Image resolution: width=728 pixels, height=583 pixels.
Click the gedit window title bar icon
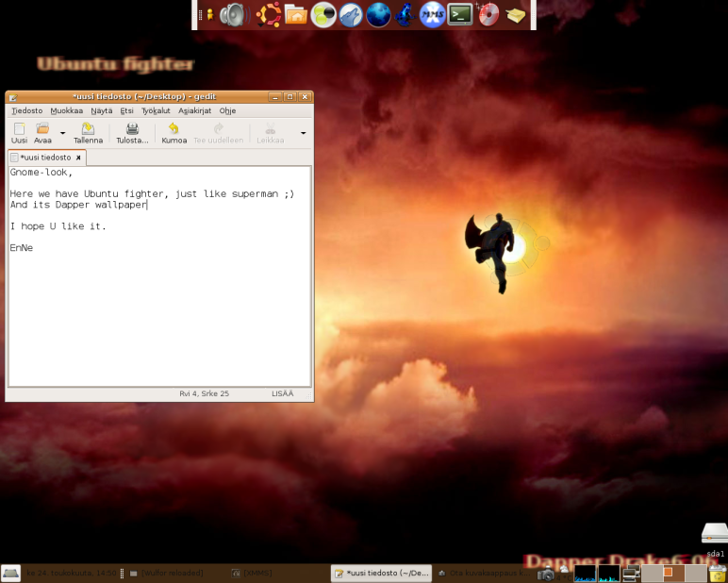(13, 97)
